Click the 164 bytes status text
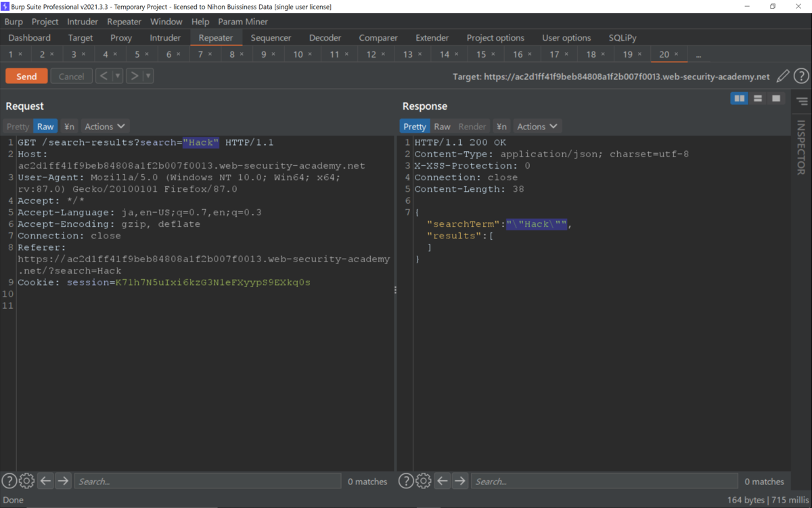Viewport: 812px width, 508px height. [x=746, y=500]
